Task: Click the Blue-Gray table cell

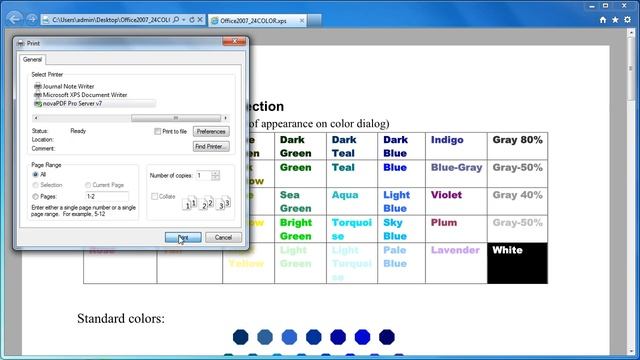Action: click(456, 173)
